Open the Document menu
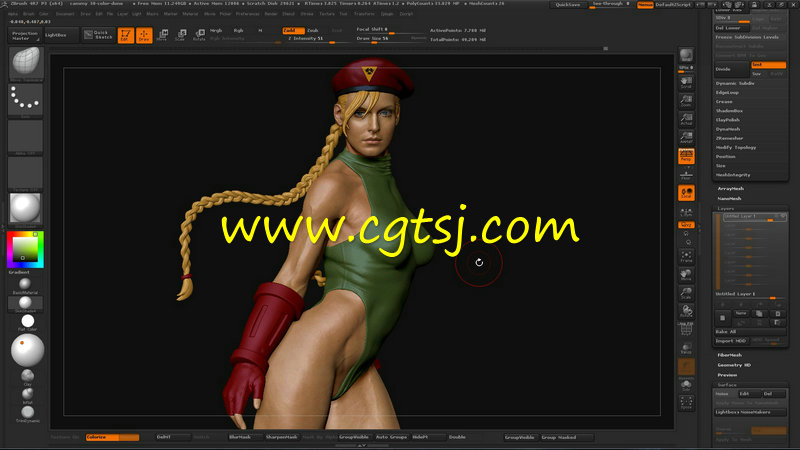Viewport: 800px width, 450px height. 65,14
